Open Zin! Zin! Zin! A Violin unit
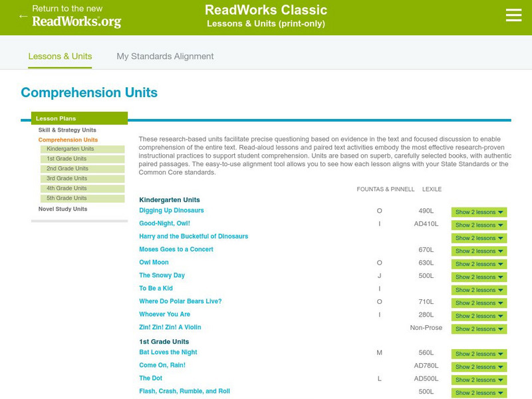532x399 pixels. point(170,327)
